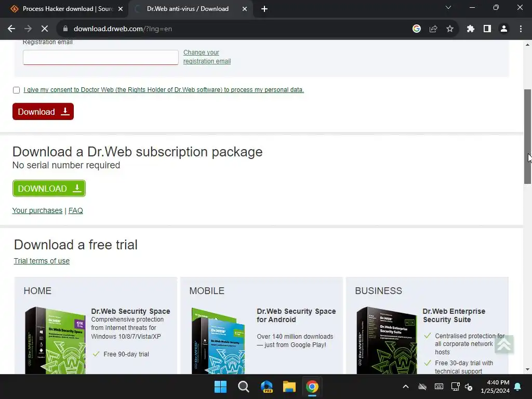The image size is (532, 399).
Task: Click the Chrome taskbar icon
Action: tap(312, 387)
